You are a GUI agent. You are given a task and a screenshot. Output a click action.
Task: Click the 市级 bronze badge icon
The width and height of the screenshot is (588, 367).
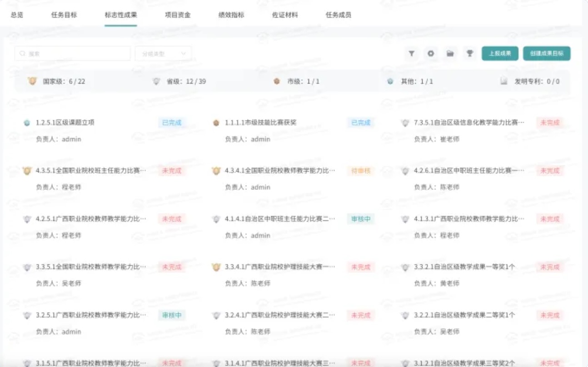point(276,82)
